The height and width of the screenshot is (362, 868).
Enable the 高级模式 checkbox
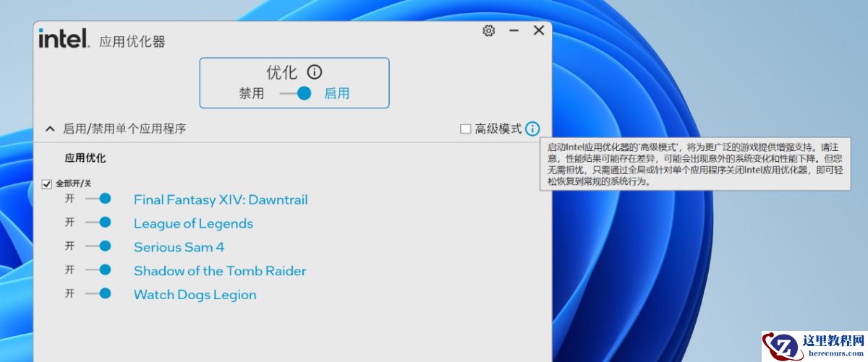(x=466, y=129)
